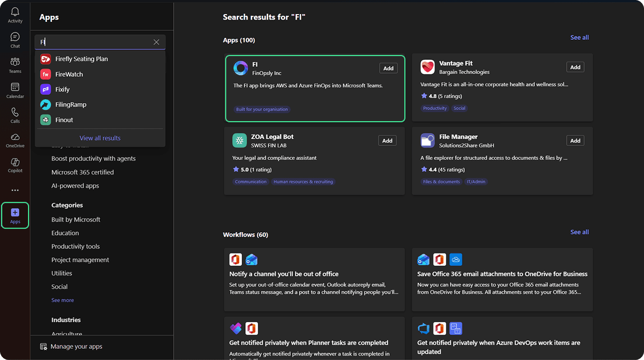
Task: Open the OneDrive cloud icon
Action: tap(15, 137)
